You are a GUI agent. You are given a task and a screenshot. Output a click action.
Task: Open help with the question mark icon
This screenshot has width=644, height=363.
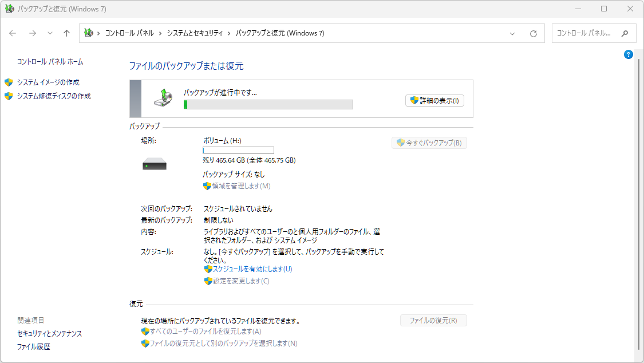coord(628,54)
